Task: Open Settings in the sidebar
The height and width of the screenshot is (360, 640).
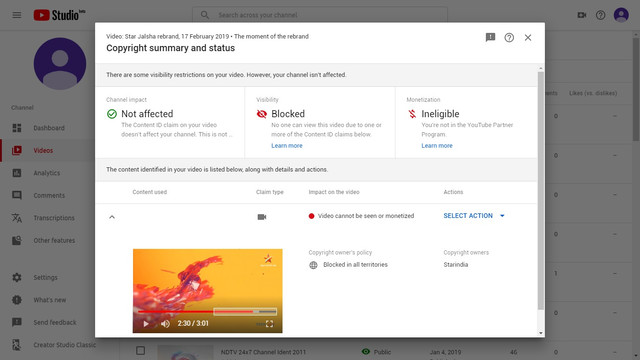Action: click(x=48, y=278)
